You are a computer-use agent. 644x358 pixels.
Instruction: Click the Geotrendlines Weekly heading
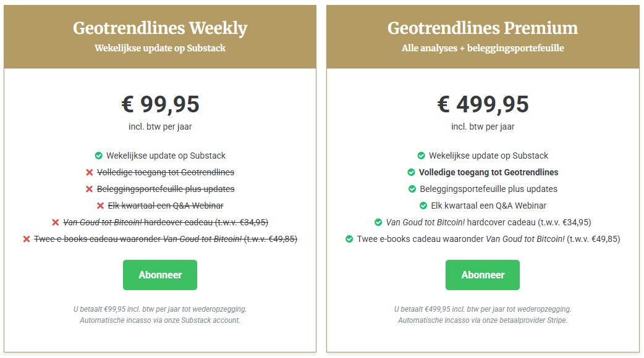(x=160, y=28)
